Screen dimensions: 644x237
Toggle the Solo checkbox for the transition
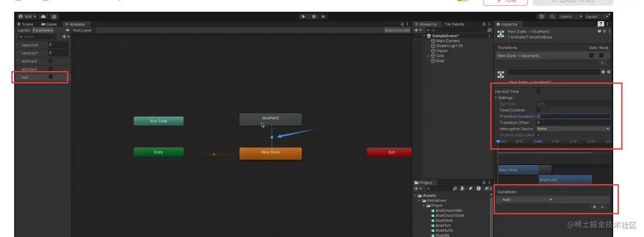591,55
